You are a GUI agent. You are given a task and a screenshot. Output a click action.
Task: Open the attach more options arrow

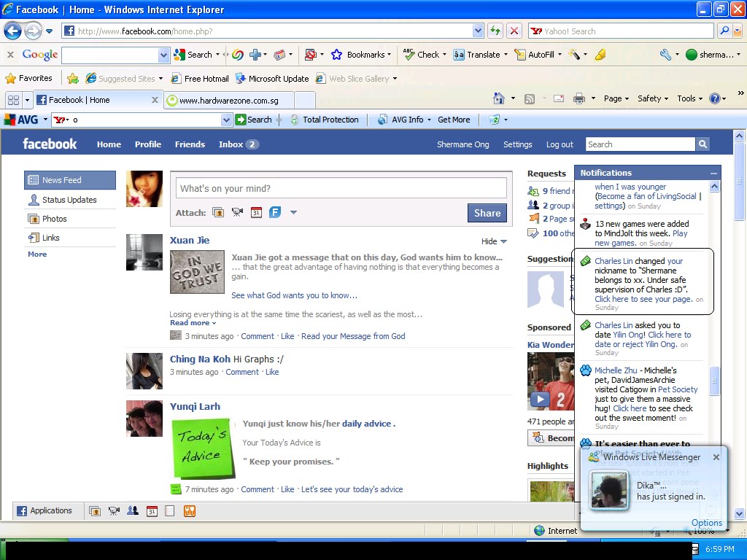(x=293, y=212)
